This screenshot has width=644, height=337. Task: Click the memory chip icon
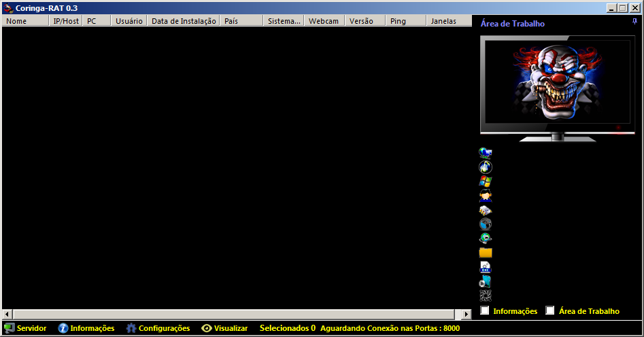pyautogui.click(x=486, y=210)
